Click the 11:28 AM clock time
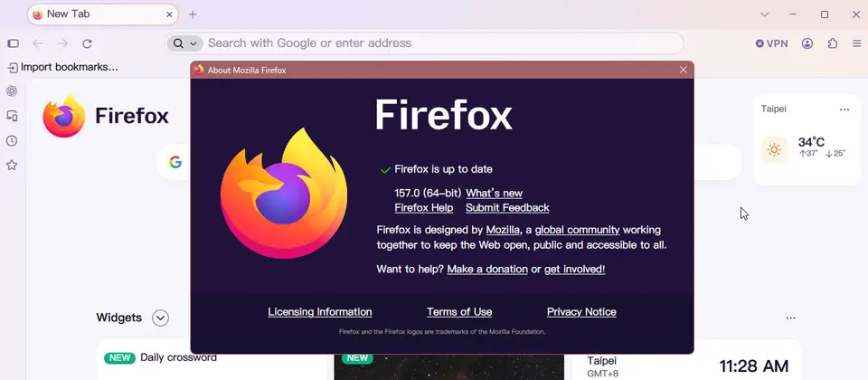This screenshot has width=868, height=380. (753, 366)
